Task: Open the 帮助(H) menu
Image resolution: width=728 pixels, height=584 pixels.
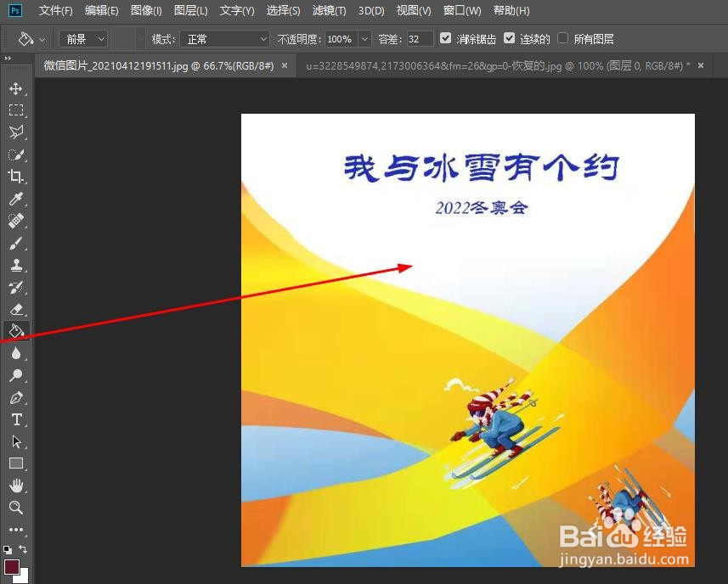Action: click(511, 11)
